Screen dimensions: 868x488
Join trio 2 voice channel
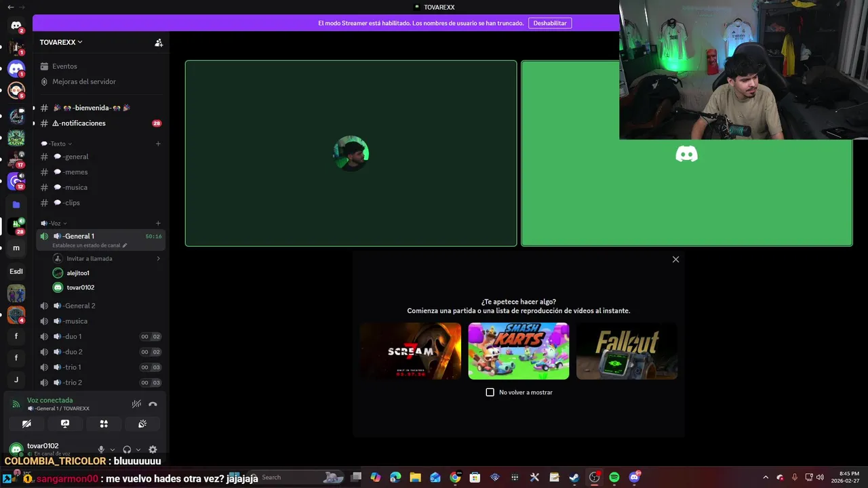click(x=100, y=382)
